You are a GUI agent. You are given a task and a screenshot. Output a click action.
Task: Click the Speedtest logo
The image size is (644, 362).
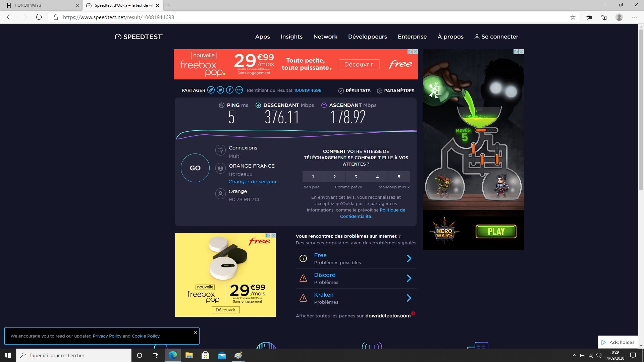[139, 37]
